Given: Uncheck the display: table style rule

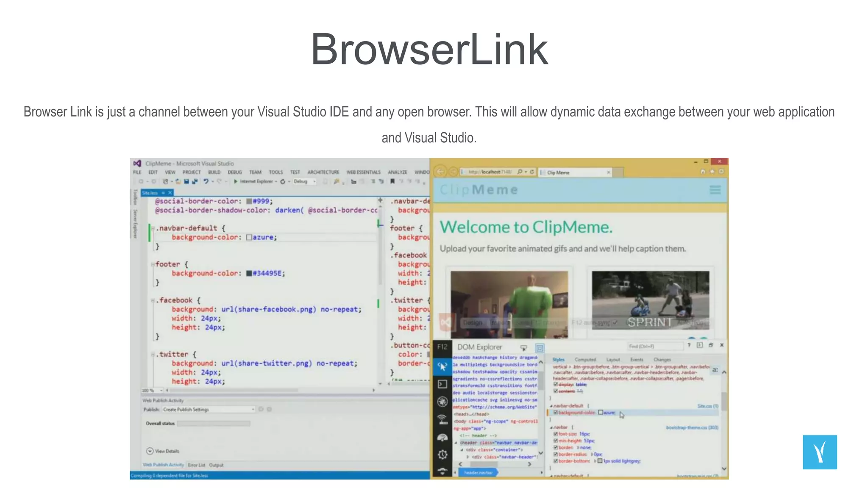Looking at the screenshot, I should point(556,384).
